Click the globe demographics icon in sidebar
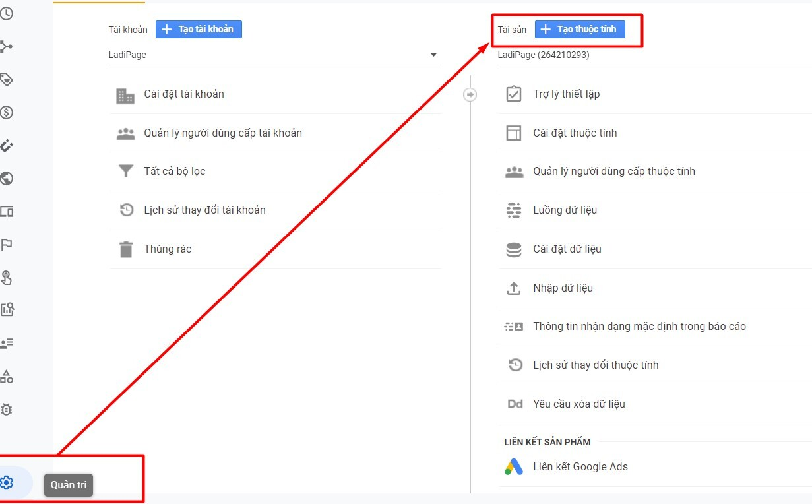Screen dimensions: 812x504 click(x=7, y=179)
